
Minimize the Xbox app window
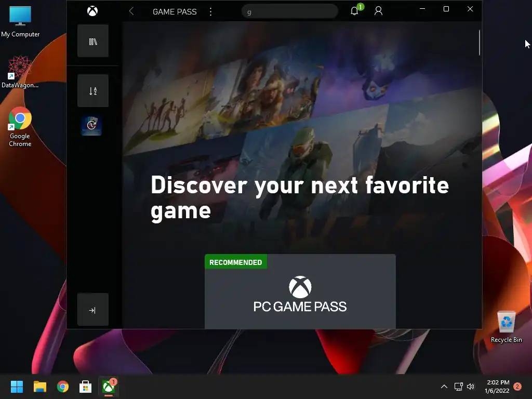[422, 9]
